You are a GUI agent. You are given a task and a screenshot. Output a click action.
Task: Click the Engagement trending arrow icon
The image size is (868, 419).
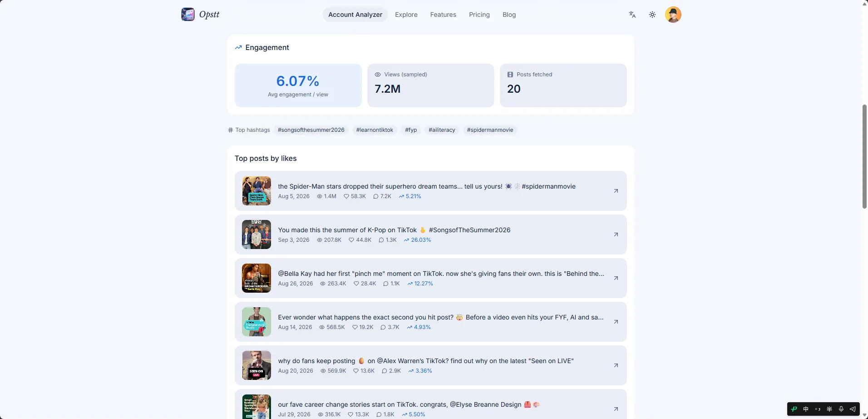tap(238, 47)
